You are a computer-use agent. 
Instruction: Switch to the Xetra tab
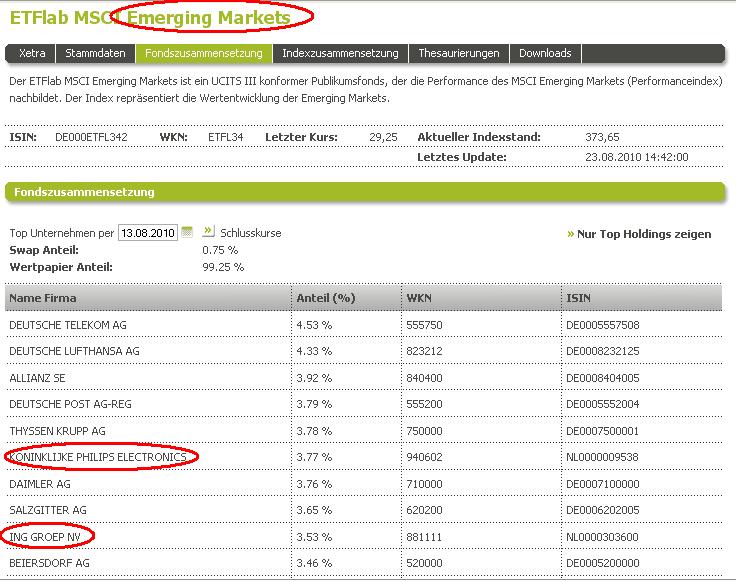point(32,53)
